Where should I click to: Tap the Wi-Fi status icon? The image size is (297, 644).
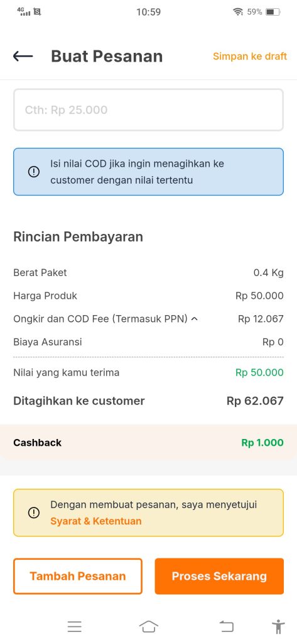coord(239,12)
